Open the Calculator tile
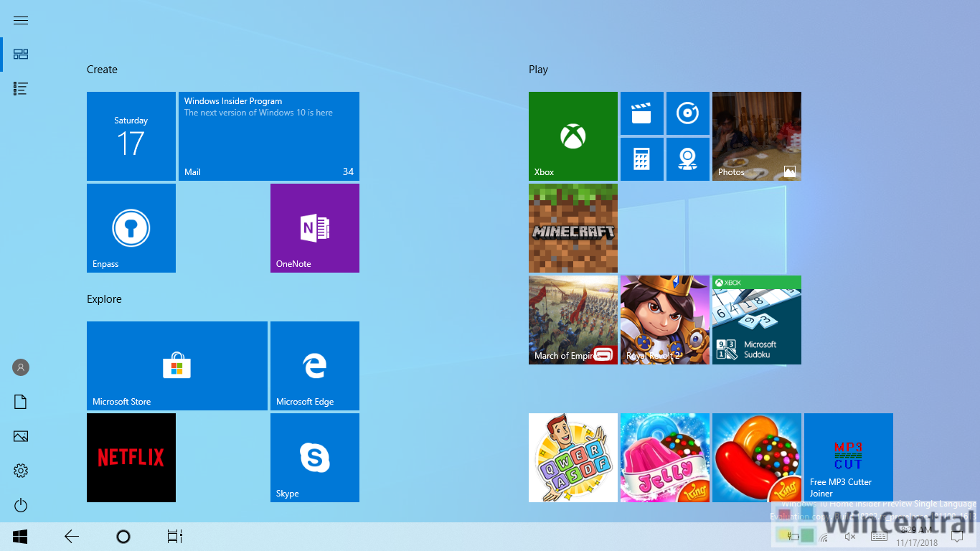Screen dimensions: 980x551 (642, 159)
